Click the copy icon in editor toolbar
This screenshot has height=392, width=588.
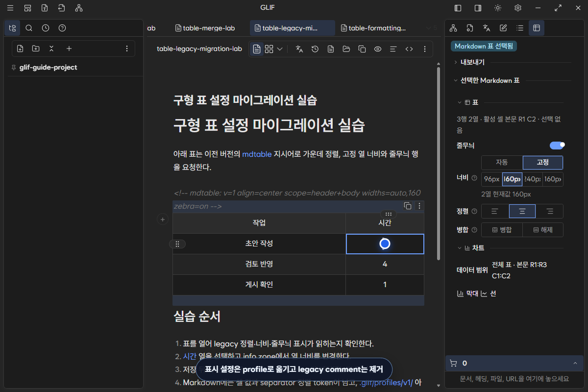[x=362, y=49]
